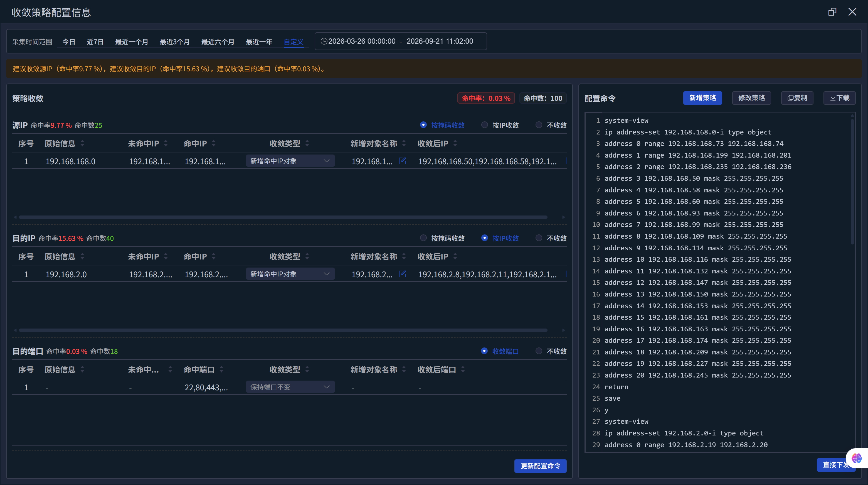Sort destination IP table by 新增对象名称

click(x=404, y=256)
